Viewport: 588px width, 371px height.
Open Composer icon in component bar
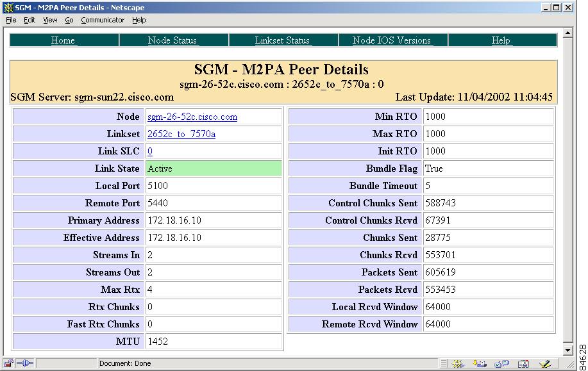545,363
